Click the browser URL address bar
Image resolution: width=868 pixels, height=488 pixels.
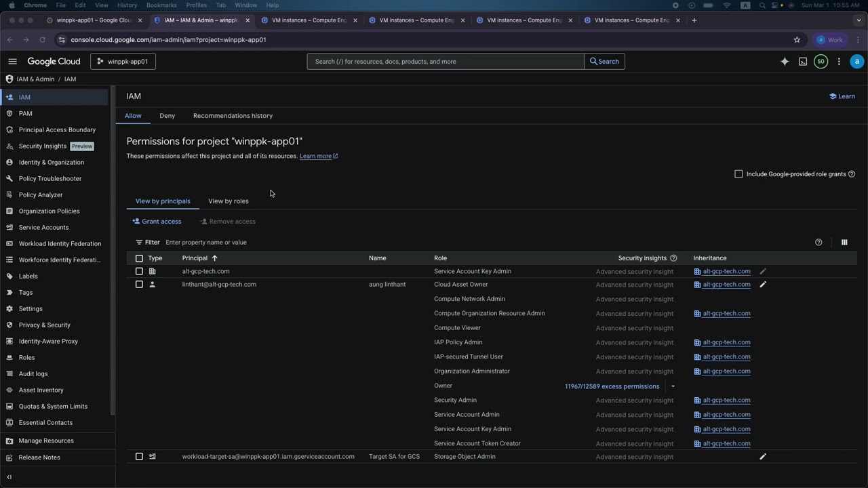pos(427,39)
